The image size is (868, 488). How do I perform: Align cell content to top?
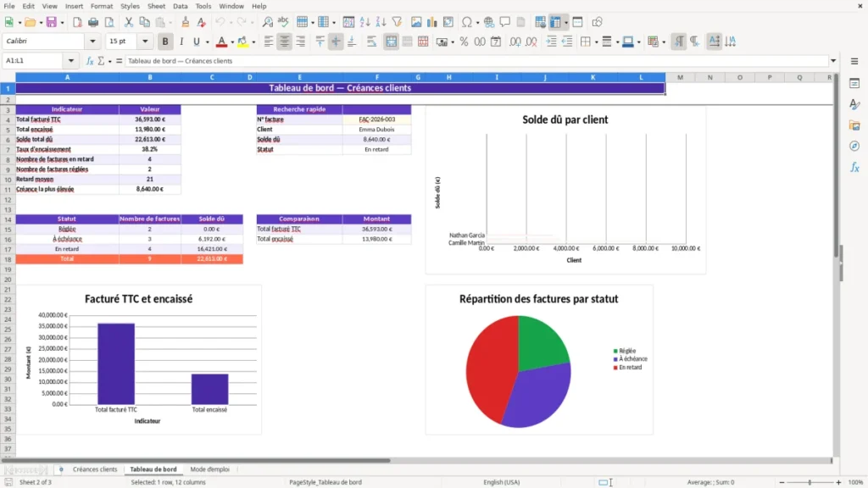(320, 42)
